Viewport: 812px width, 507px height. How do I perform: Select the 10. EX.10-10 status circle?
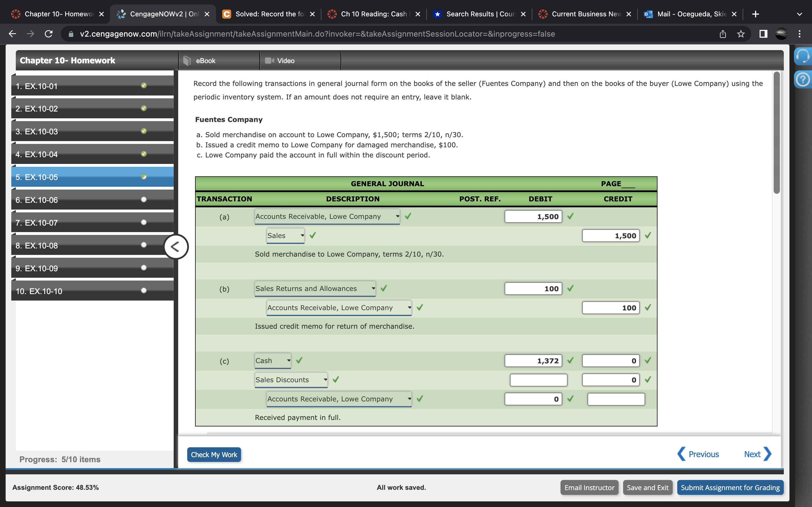click(144, 291)
